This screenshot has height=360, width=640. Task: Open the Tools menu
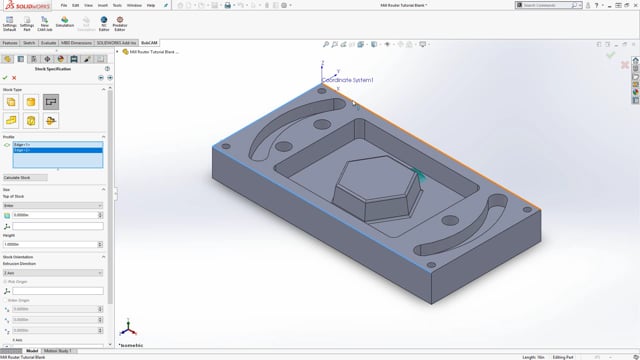[x=117, y=5]
